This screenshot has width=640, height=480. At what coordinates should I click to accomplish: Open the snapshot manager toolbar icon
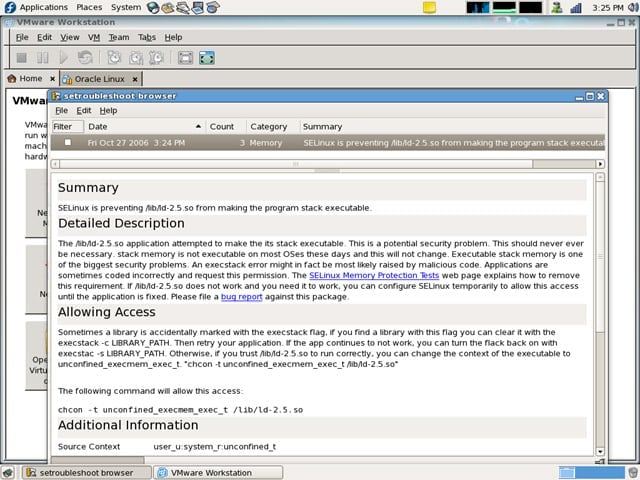coord(156,58)
